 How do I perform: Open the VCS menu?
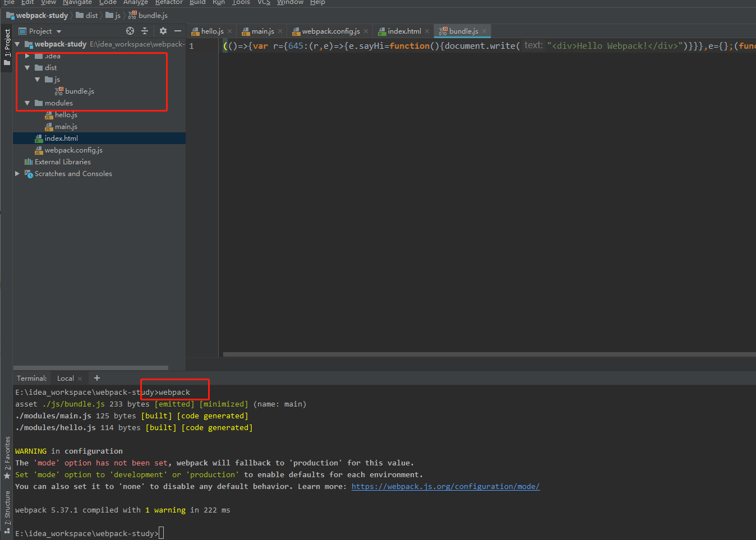click(x=264, y=2)
